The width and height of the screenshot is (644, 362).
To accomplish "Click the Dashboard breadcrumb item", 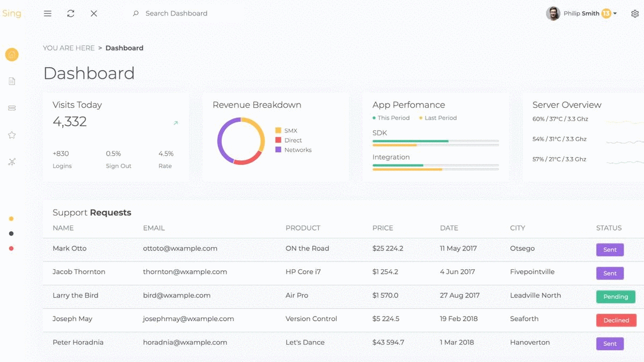I will [124, 48].
